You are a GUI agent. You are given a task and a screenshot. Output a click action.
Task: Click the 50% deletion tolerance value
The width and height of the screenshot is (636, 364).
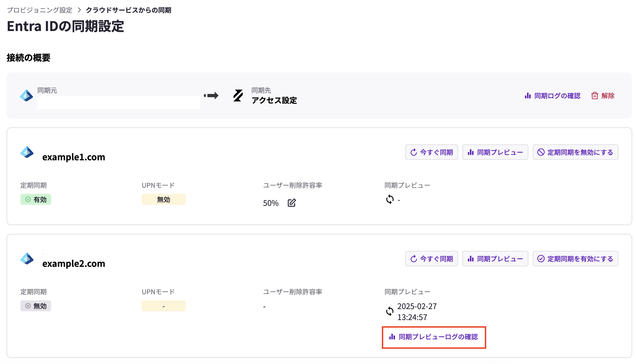coord(270,203)
